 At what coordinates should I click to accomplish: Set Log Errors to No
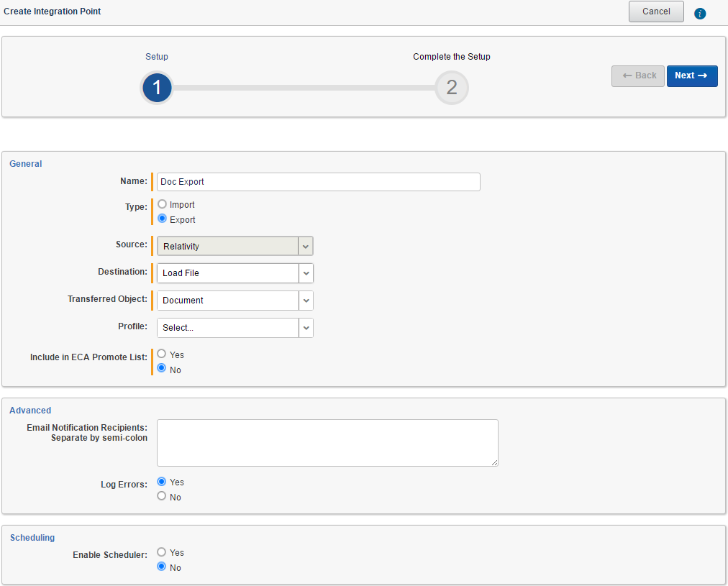click(161, 496)
